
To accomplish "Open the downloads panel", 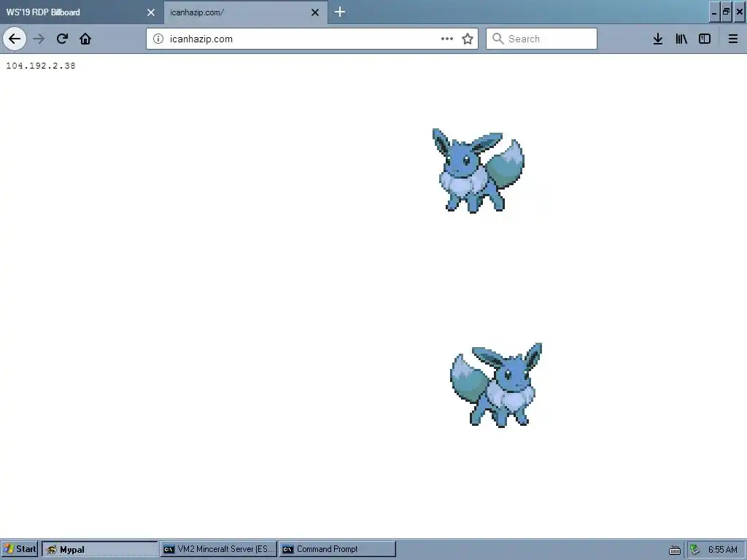I will click(x=658, y=39).
